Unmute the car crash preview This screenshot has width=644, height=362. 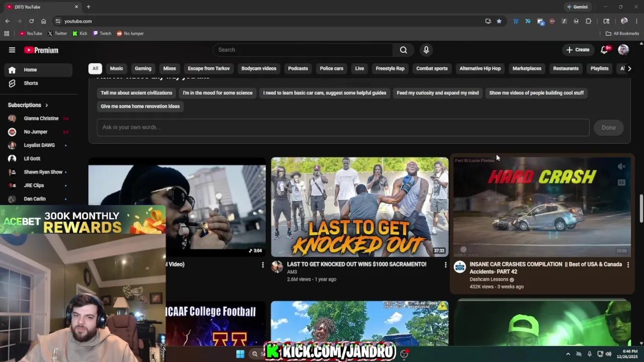point(621,166)
